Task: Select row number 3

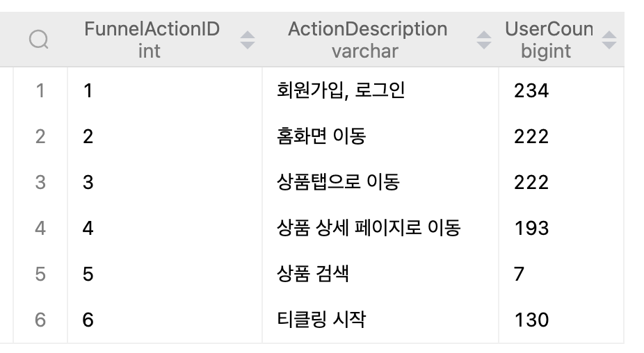Action: click(x=40, y=182)
